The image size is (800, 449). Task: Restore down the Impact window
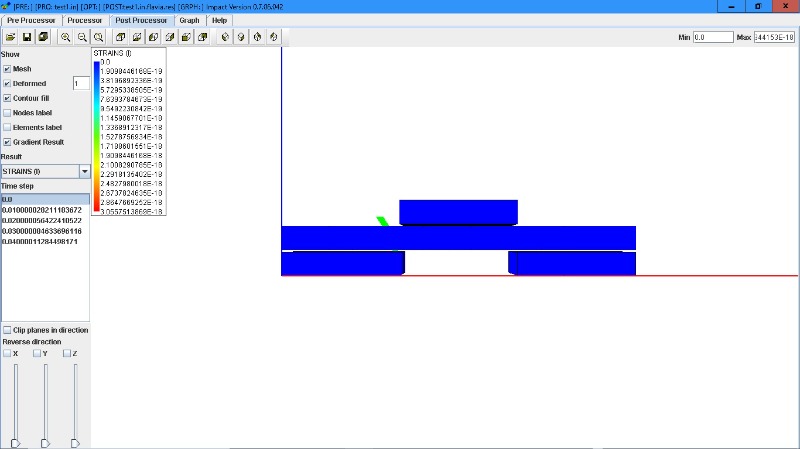click(758, 6)
